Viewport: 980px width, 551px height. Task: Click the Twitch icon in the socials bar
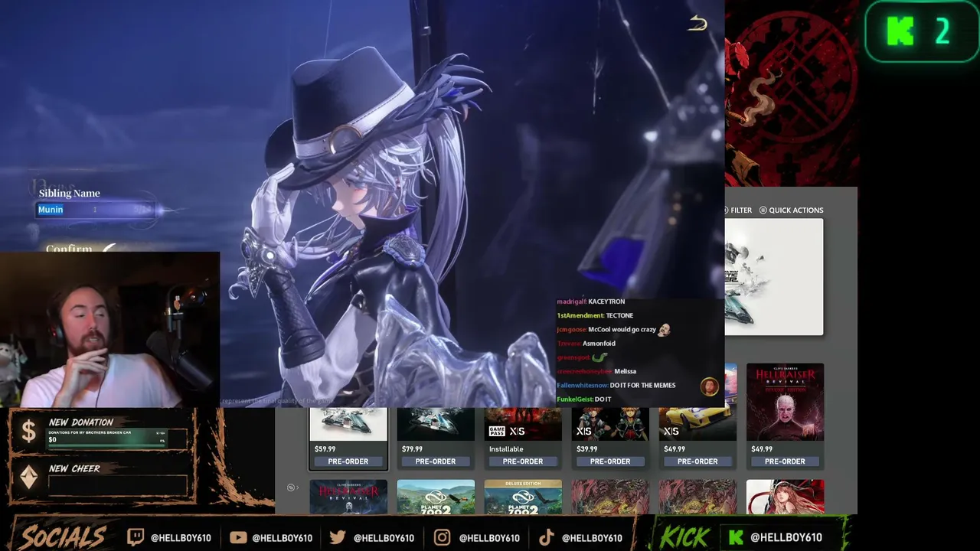(x=135, y=537)
